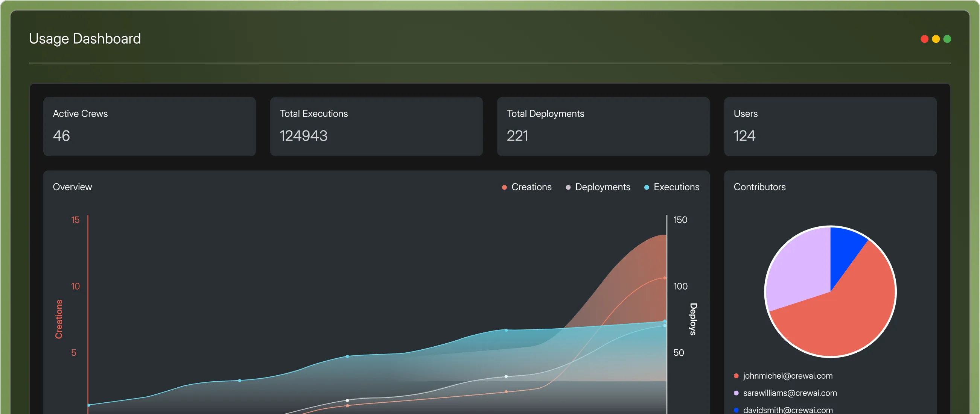The height and width of the screenshot is (414, 980).
Task: Select the sarawilliams@crewai.com legend entry
Action: tap(790, 393)
